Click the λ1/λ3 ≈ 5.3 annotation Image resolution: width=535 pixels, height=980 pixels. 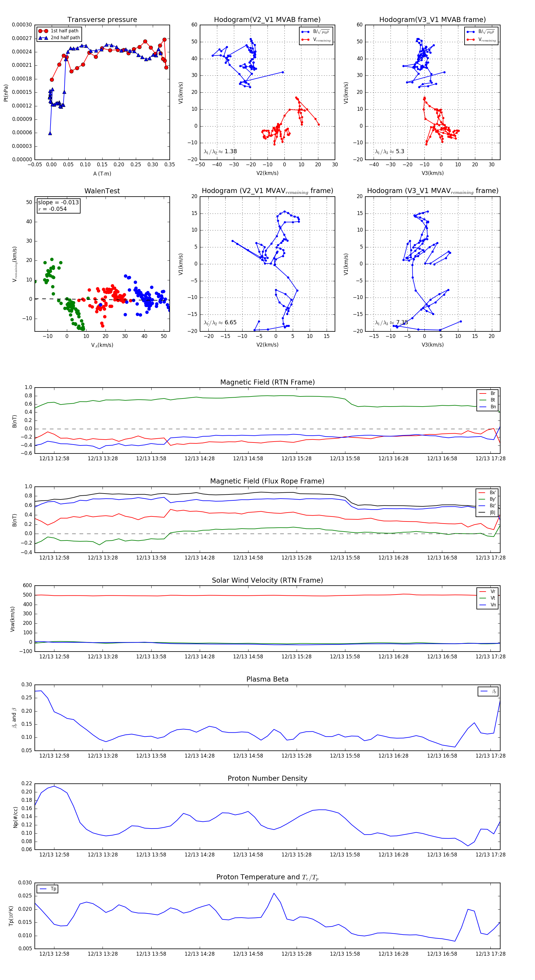tap(390, 151)
